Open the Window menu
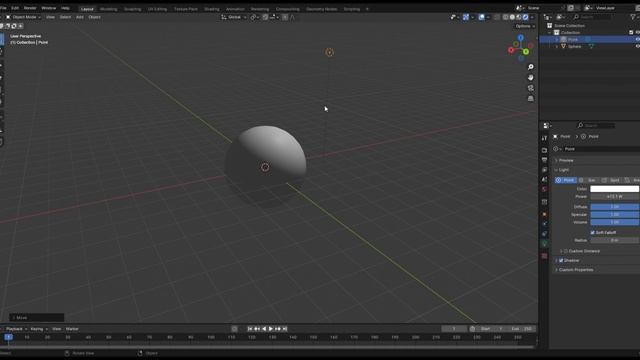 coord(49,8)
